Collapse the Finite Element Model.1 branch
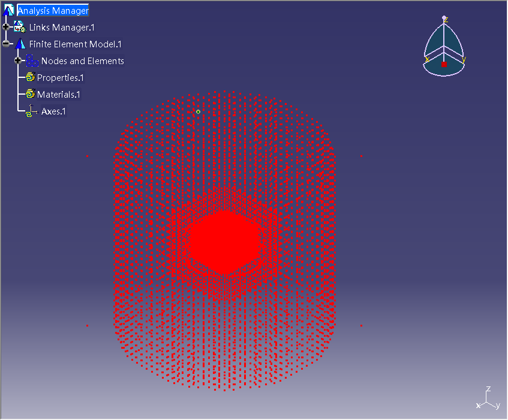Viewport: 508px width, 420px height. click(6, 44)
